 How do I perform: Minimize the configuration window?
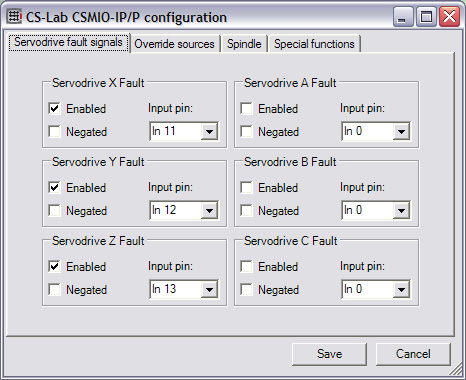pyautogui.click(x=403, y=17)
